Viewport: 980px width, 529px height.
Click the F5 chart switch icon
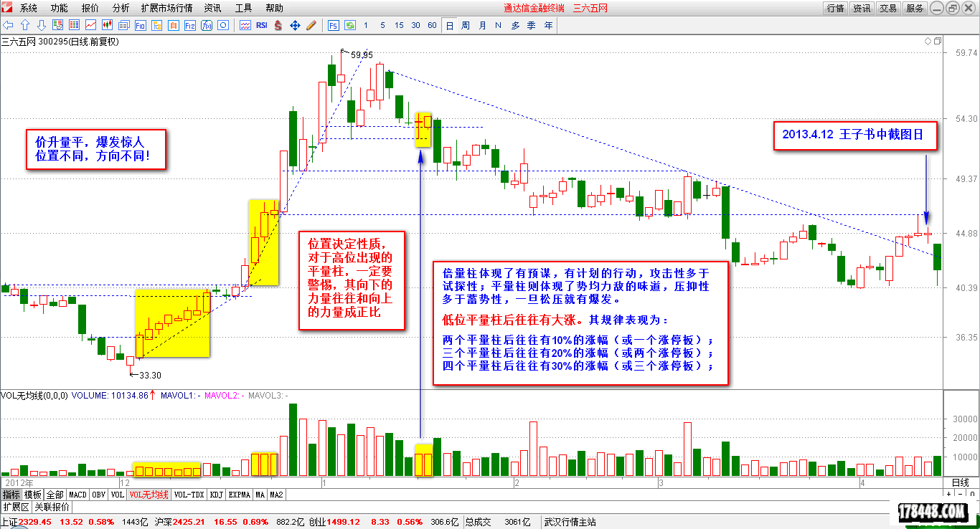[334, 25]
